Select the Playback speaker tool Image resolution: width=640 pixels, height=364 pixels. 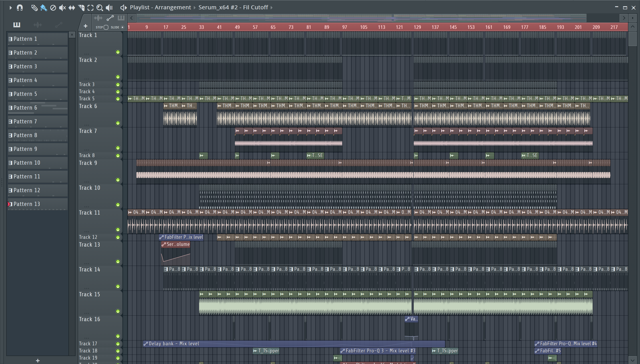pyautogui.click(x=109, y=8)
